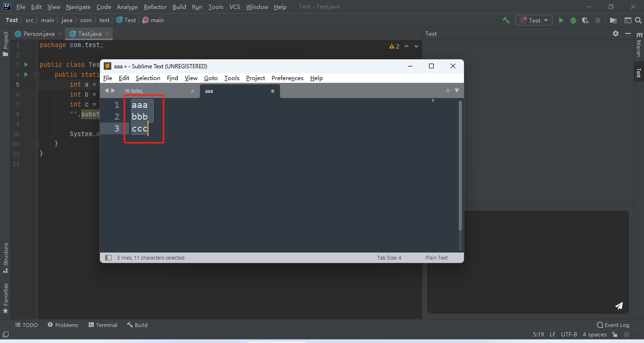Go to the next highlighted problem arrow
This screenshot has width=644, height=343.
(x=416, y=46)
